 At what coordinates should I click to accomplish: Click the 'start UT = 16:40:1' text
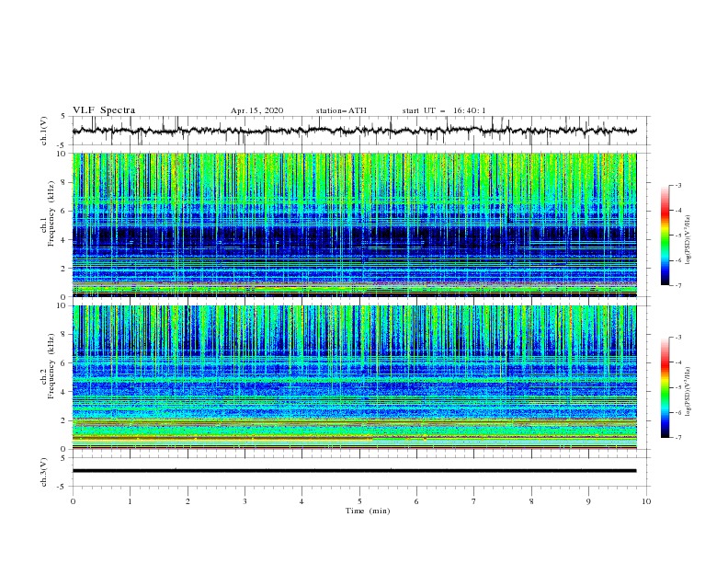coord(444,110)
